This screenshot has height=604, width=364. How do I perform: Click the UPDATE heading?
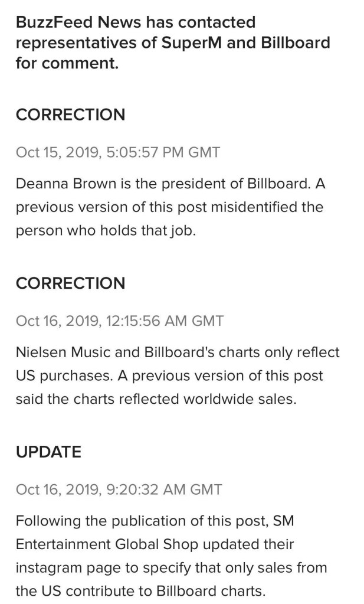tap(48, 452)
